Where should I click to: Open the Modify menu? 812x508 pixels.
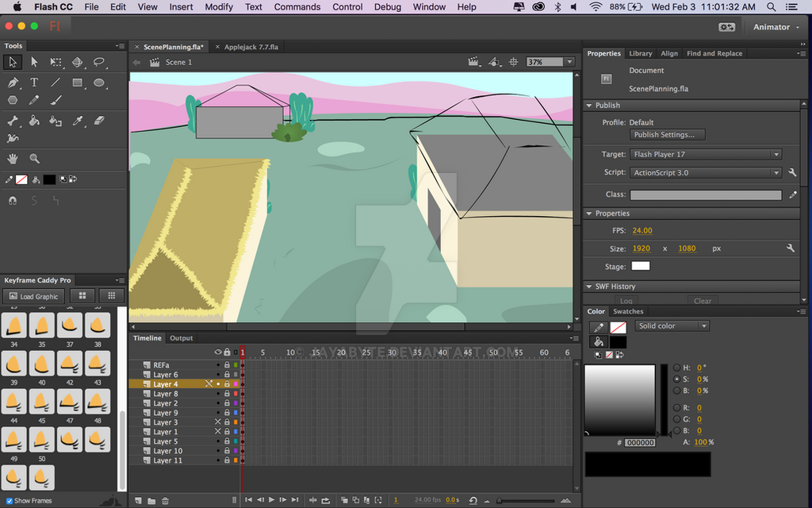coord(219,6)
